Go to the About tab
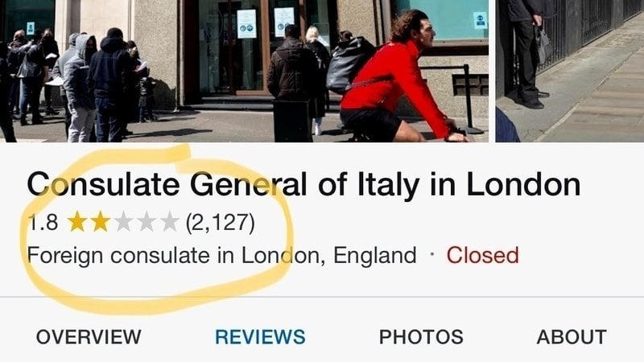Image resolution: width=644 pixels, height=362 pixels. (572, 337)
